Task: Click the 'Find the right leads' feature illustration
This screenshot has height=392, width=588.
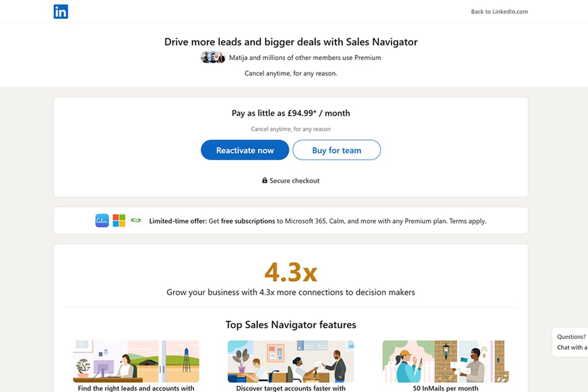Action: (136, 361)
